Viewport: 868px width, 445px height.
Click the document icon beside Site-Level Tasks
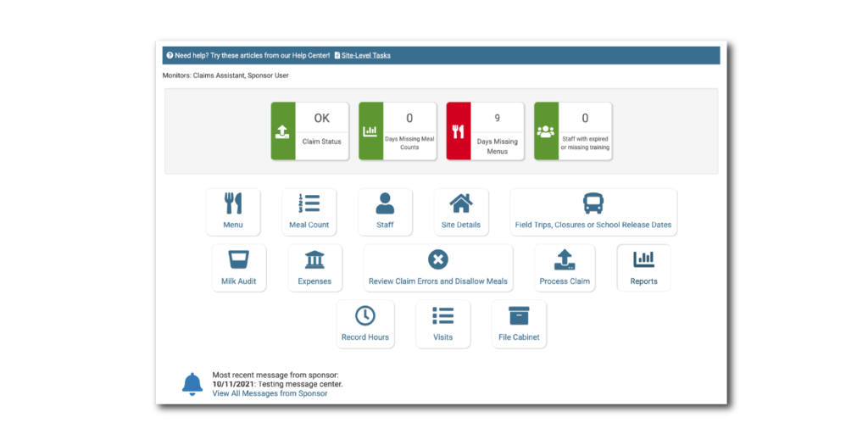(337, 55)
